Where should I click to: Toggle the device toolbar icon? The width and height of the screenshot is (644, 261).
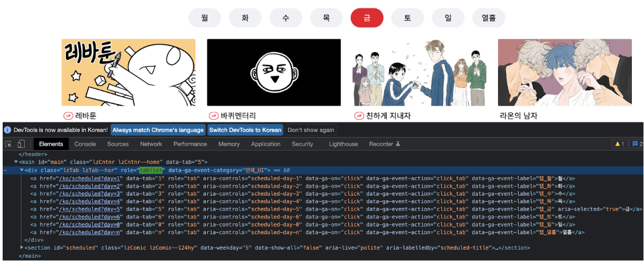click(21, 144)
